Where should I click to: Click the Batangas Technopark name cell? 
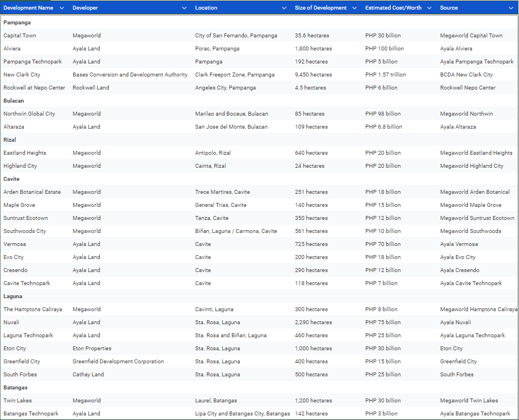click(x=31, y=413)
